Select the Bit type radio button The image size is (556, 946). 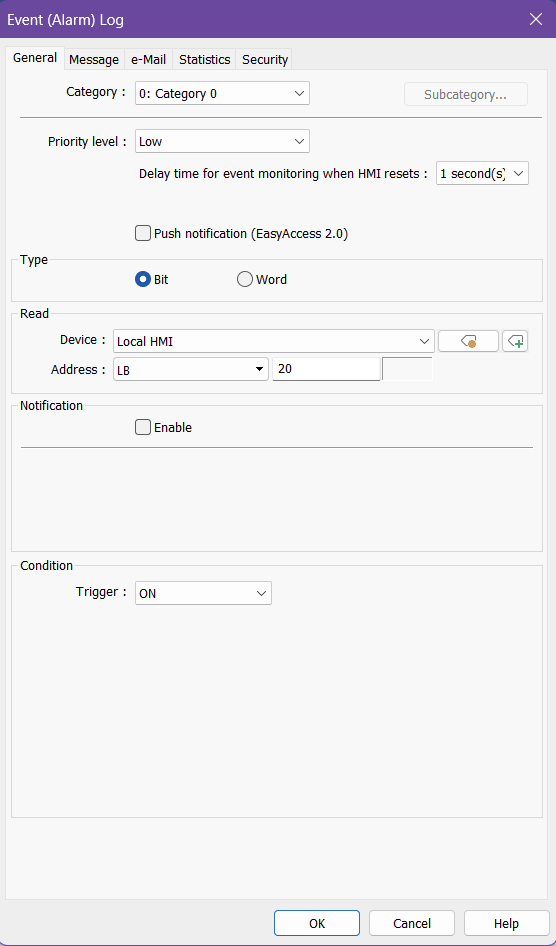tap(143, 279)
